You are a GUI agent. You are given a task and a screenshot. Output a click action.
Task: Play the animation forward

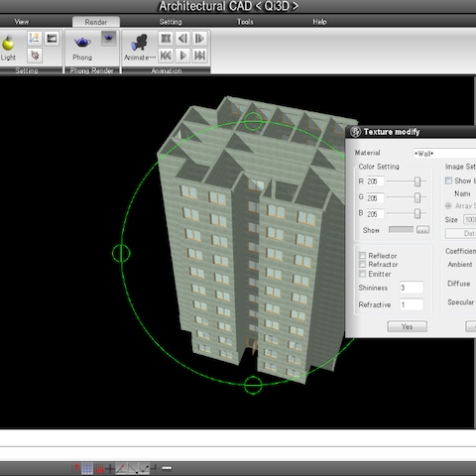coord(182,56)
